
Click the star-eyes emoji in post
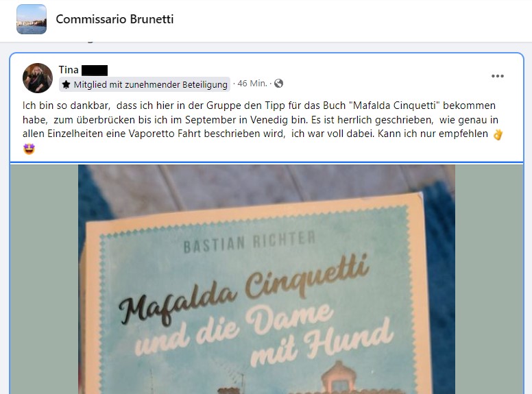point(29,149)
